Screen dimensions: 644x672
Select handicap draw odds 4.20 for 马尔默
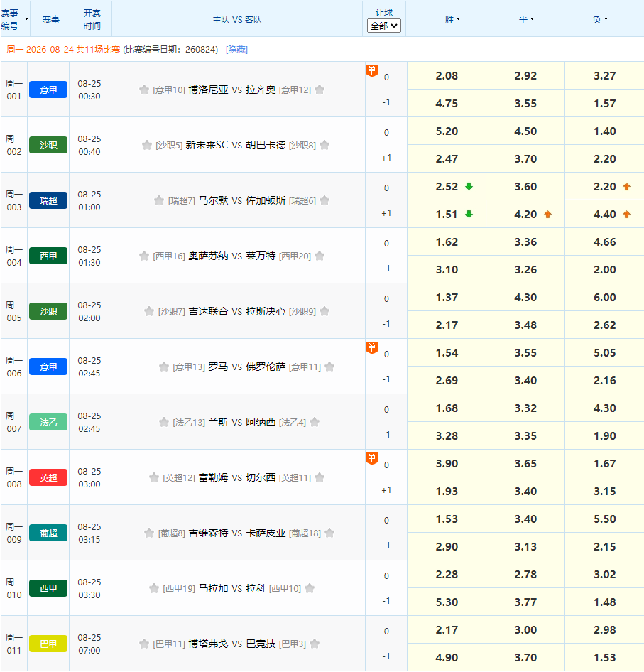tap(525, 215)
